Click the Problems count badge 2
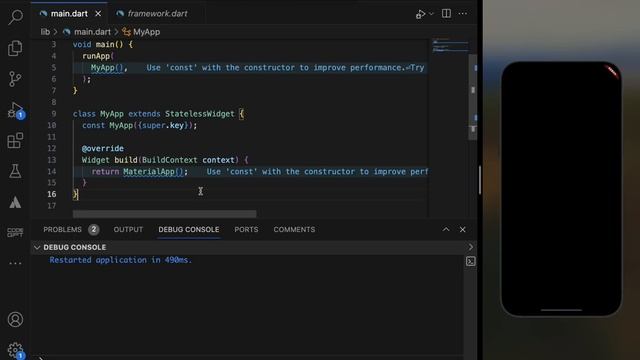Viewport: 640px width, 360px height. coord(93,229)
